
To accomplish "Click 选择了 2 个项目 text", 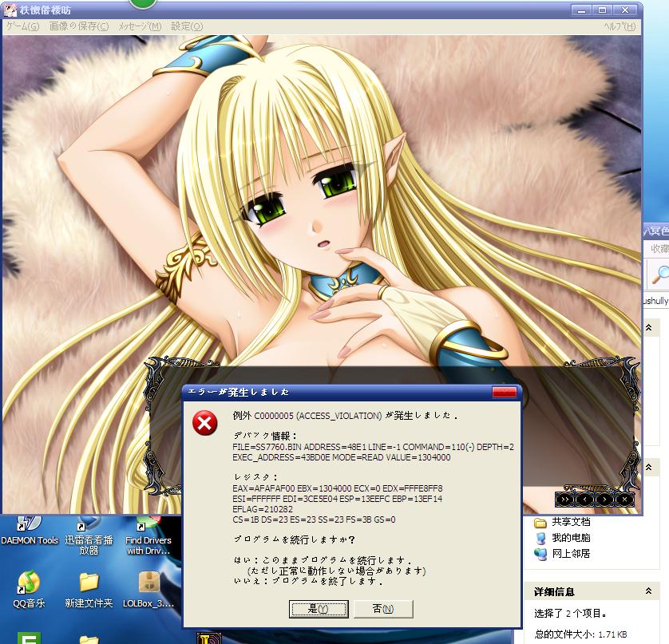I will (x=571, y=614).
